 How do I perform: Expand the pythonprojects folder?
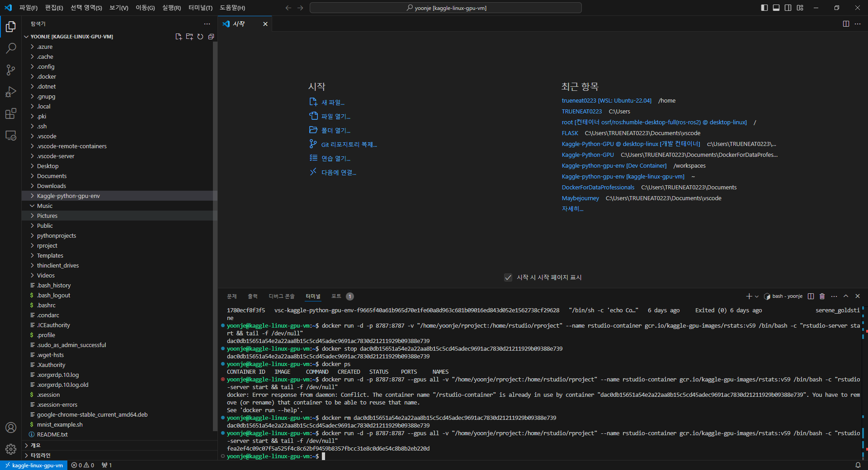tap(120, 235)
